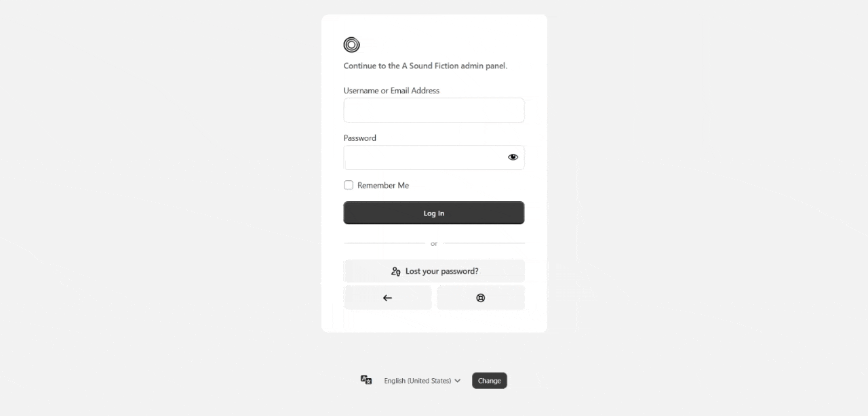Click the translate language icon
868x416 pixels.
pyautogui.click(x=366, y=380)
